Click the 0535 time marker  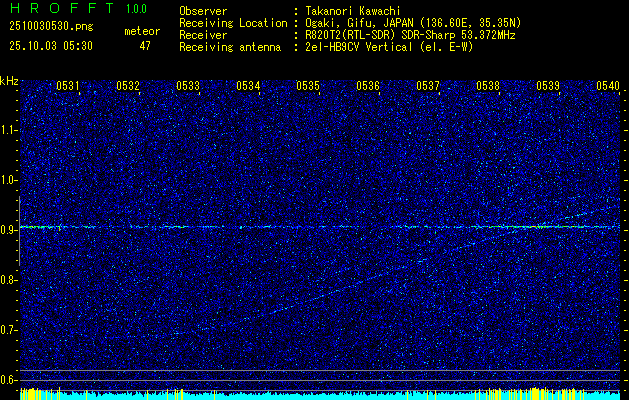pyautogui.click(x=308, y=85)
